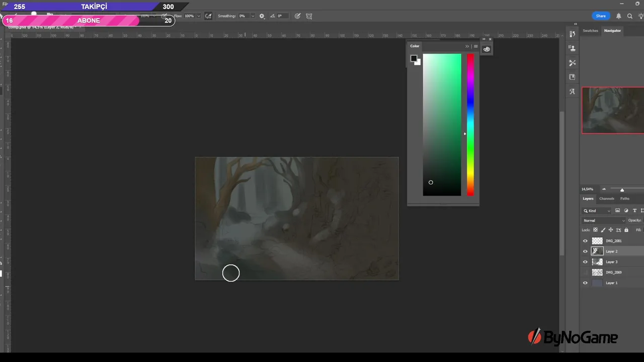Open Flow percentage dropdown arrow
Image resolution: width=644 pixels, height=362 pixels.
point(199,16)
